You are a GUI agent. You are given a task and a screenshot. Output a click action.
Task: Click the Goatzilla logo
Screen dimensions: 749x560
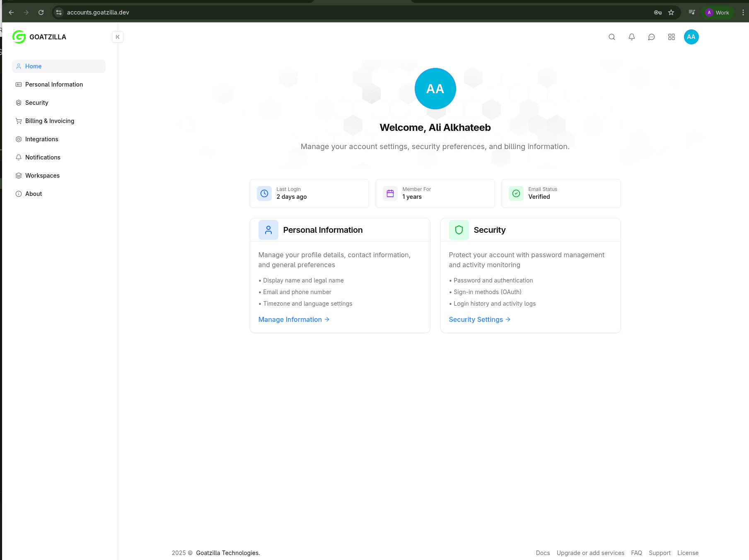19,37
